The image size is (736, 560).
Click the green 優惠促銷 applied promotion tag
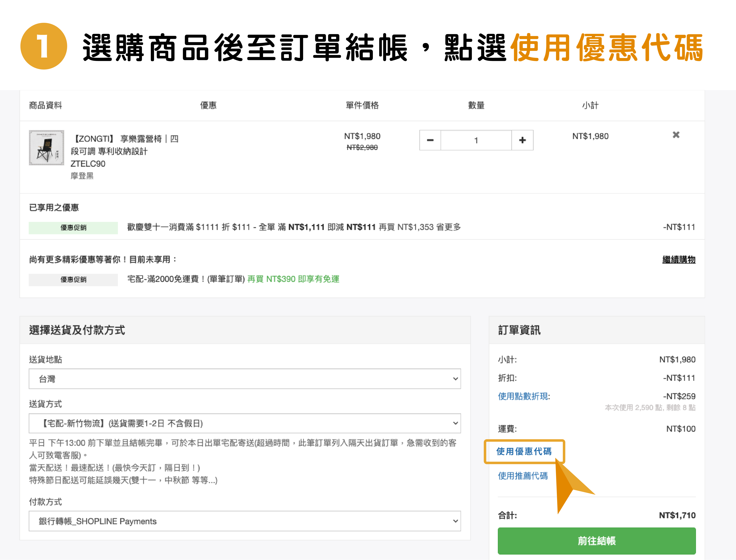pyautogui.click(x=73, y=228)
